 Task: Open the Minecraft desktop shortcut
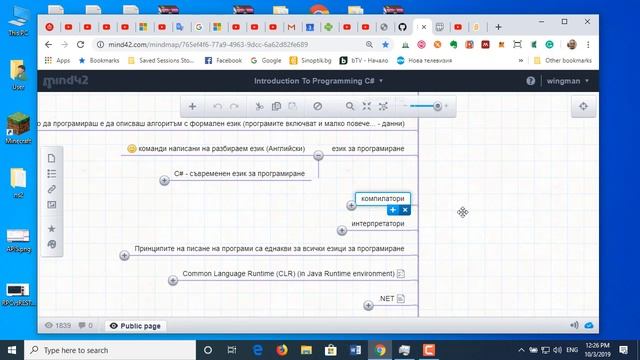click(x=18, y=128)
